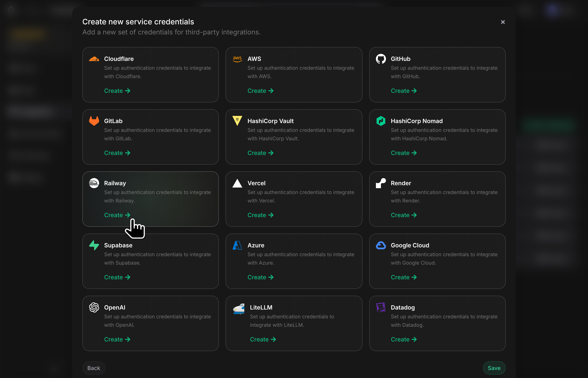Click the 'Create new service credentials' heading
The image size is (588, 378).
pyautogui.click(x=138, y=22)
